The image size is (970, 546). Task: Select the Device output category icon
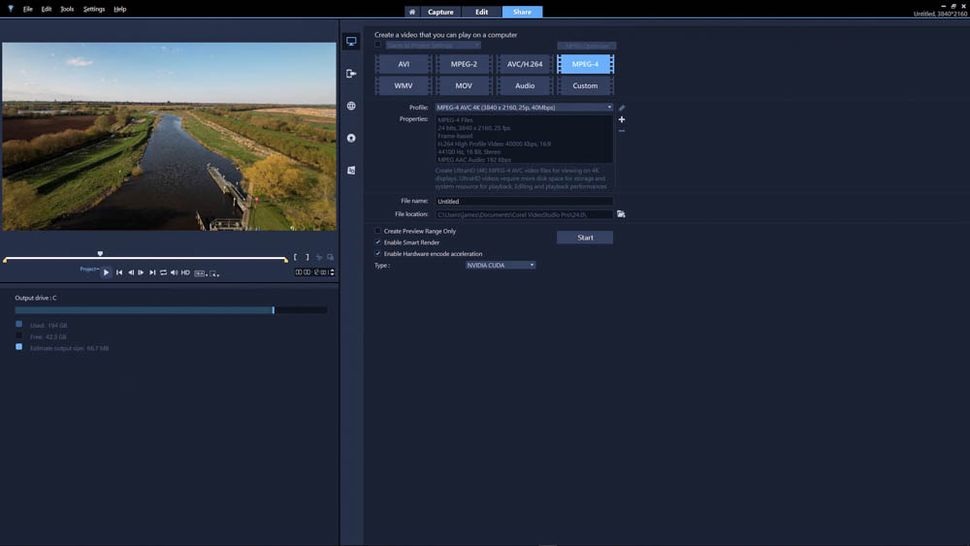pos(351,74)
